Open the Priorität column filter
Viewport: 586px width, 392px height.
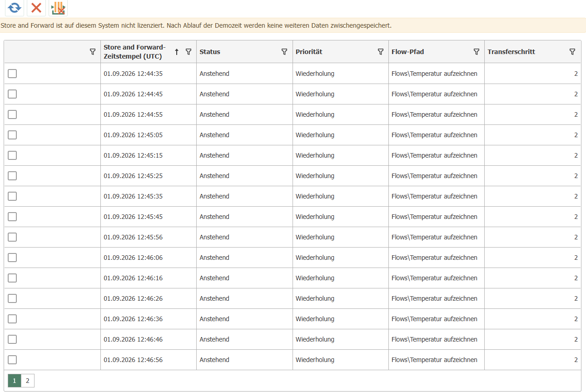381,52
